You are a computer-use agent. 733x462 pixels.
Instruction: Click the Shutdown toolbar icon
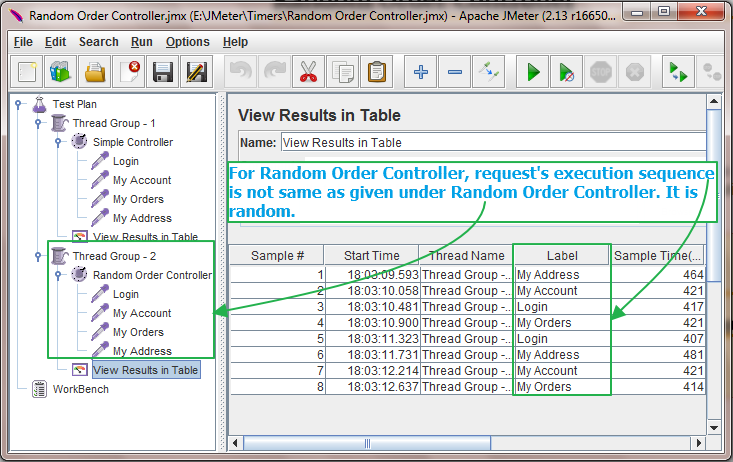coord(634,72)
